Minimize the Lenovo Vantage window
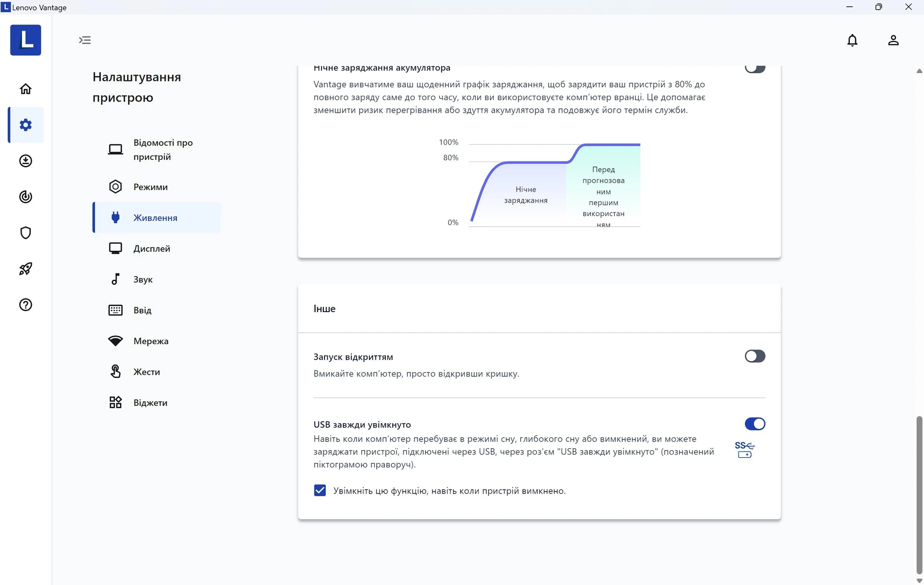Viewport: 924px width, 585px height. pos(849,7)
